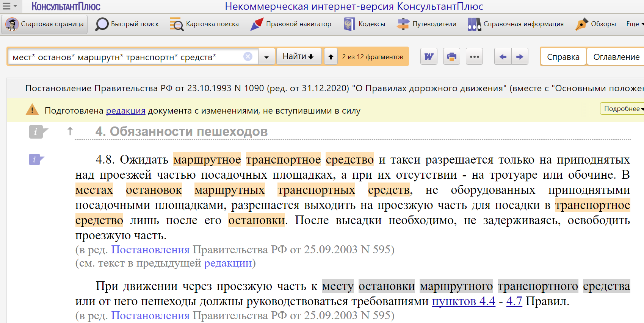
Task: Open пунктов 4.4 link
Action: 464,301
